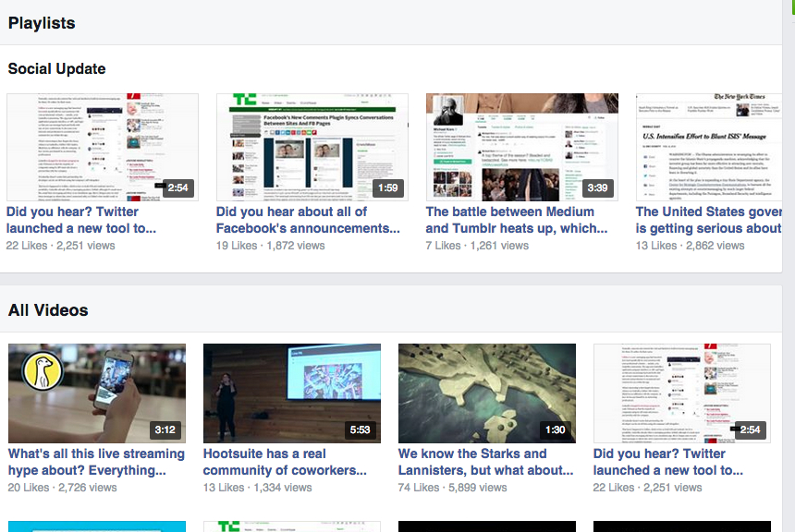
Task: Click the "Playlists" section heading
Action: tap(42, 23)
